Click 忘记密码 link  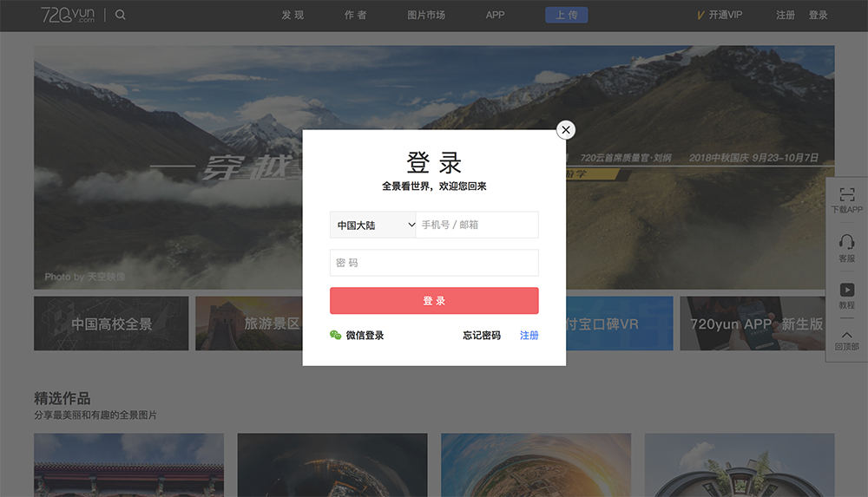point(482,335)
